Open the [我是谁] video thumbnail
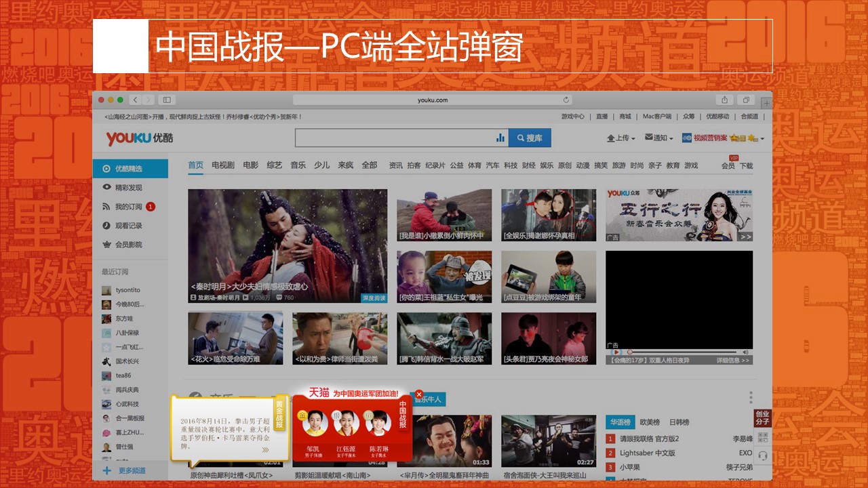This screenshot has width=868, height=488. [444, 215]
